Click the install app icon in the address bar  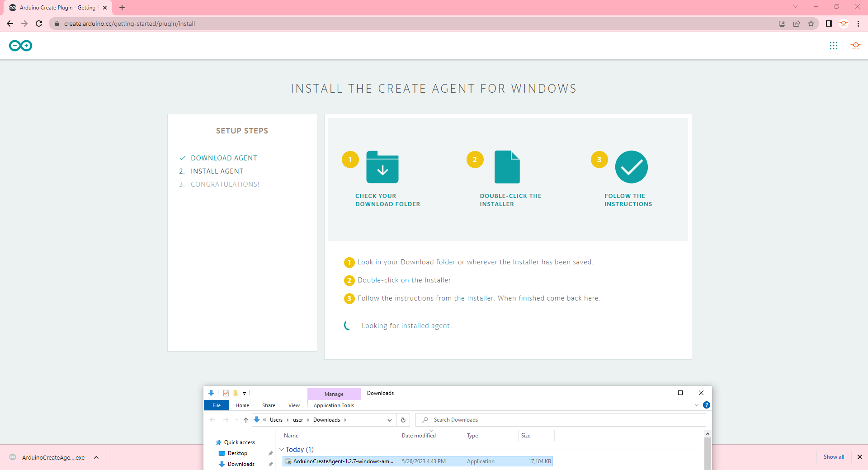point(782,23)
